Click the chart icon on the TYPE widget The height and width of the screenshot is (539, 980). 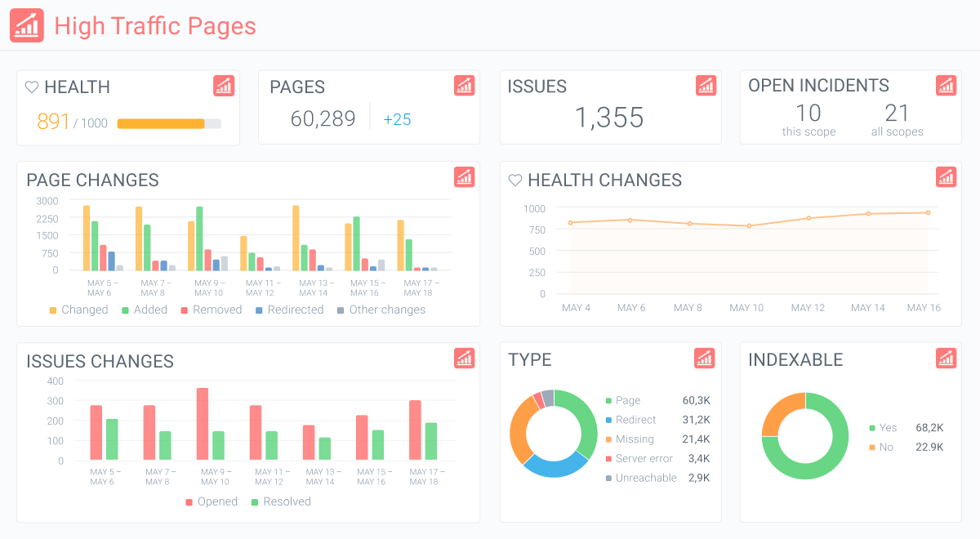[x=704, y=358]
